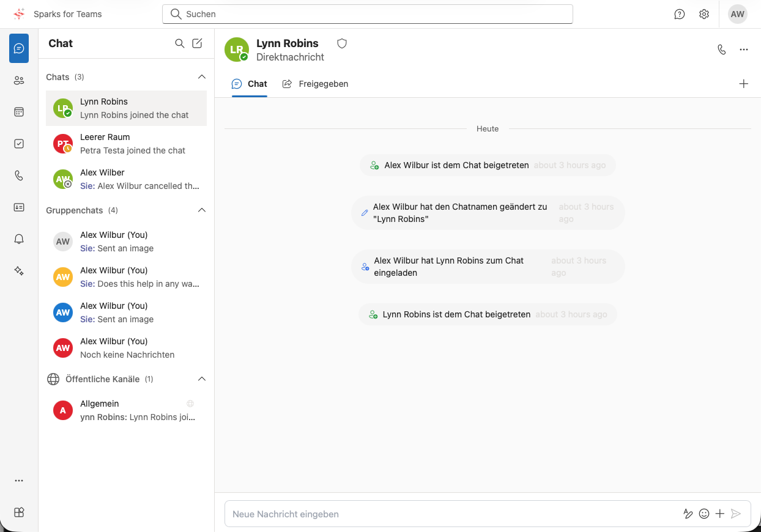Viewport: 761px width, 532px height.
Task: Collapse the Öffentliche Kanäle section
Action: pyautogui.click(x=202, y=379)
